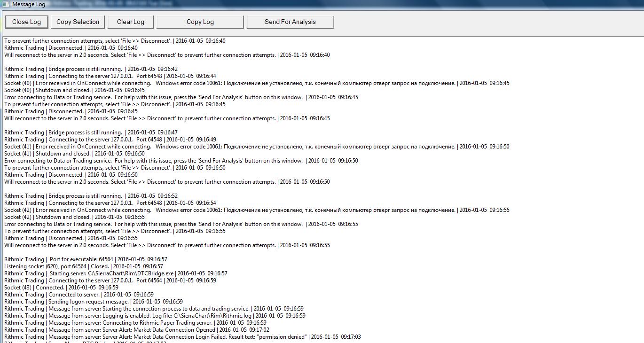This screenshot has height=343, width=644.
Task: Select the 'Logging is enabled' log file line
Action: [155, 316]
